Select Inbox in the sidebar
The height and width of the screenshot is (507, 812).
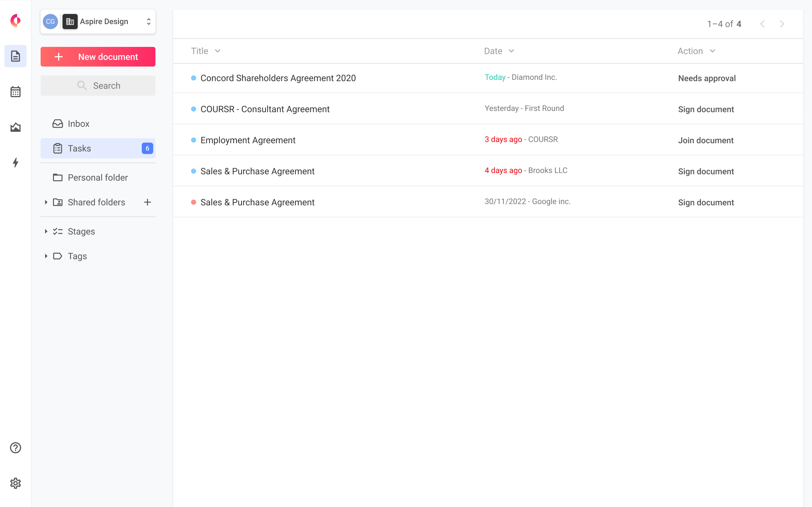pyautogui.click(x=79, y=124)
